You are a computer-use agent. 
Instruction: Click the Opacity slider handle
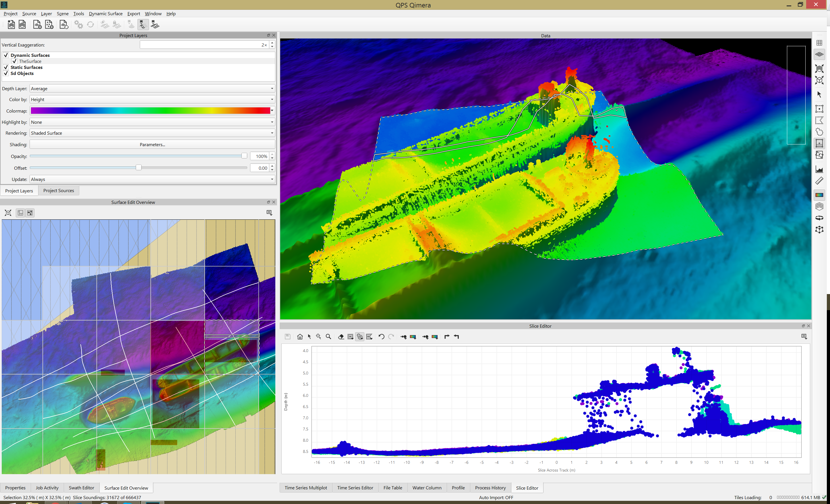coord(244,156)
